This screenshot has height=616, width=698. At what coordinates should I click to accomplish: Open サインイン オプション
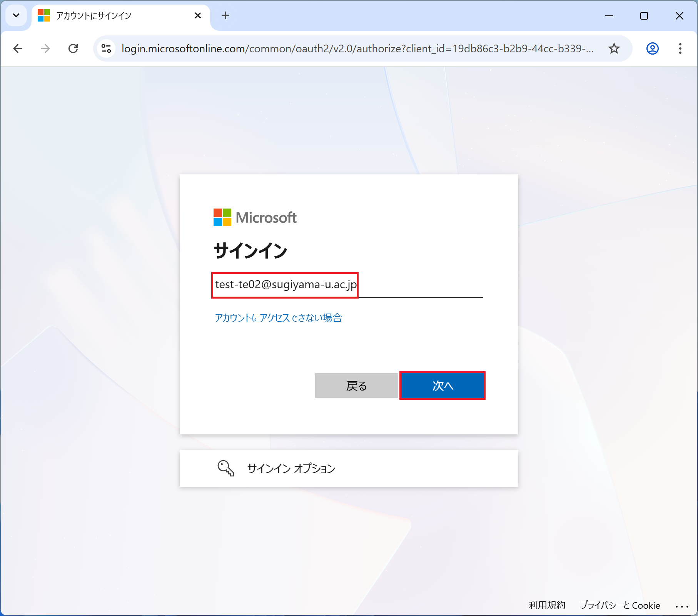tap(291, 468)
